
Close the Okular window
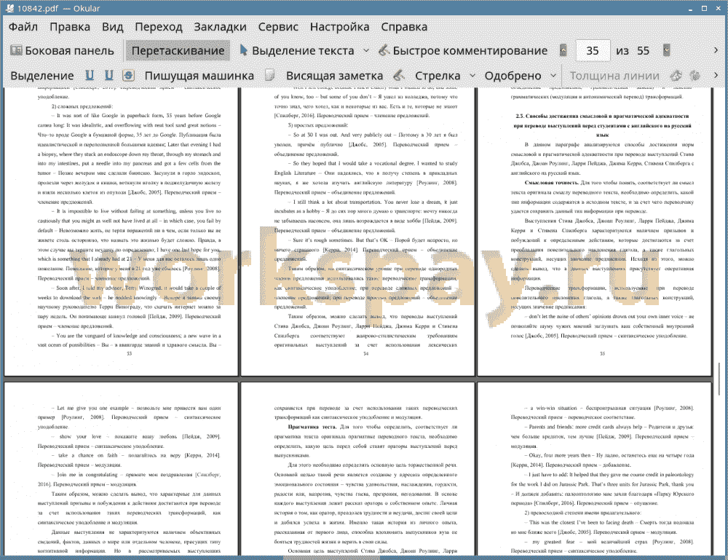pos(717,8)
